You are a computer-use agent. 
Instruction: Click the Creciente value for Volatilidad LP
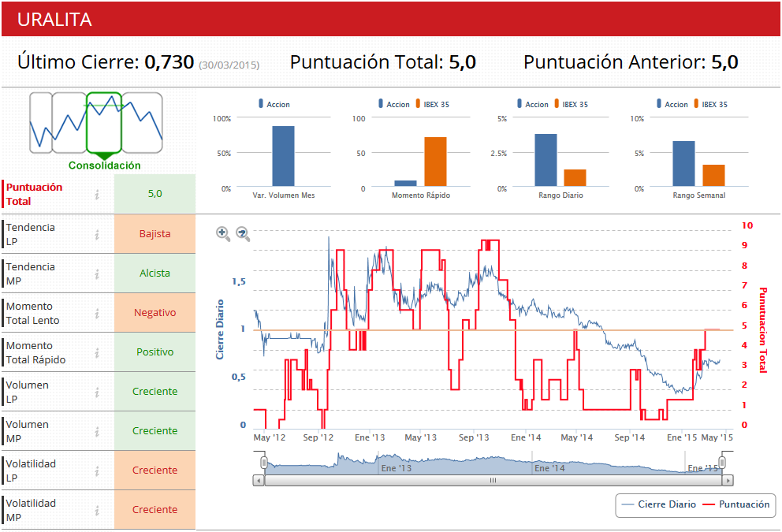click(155, 471)
